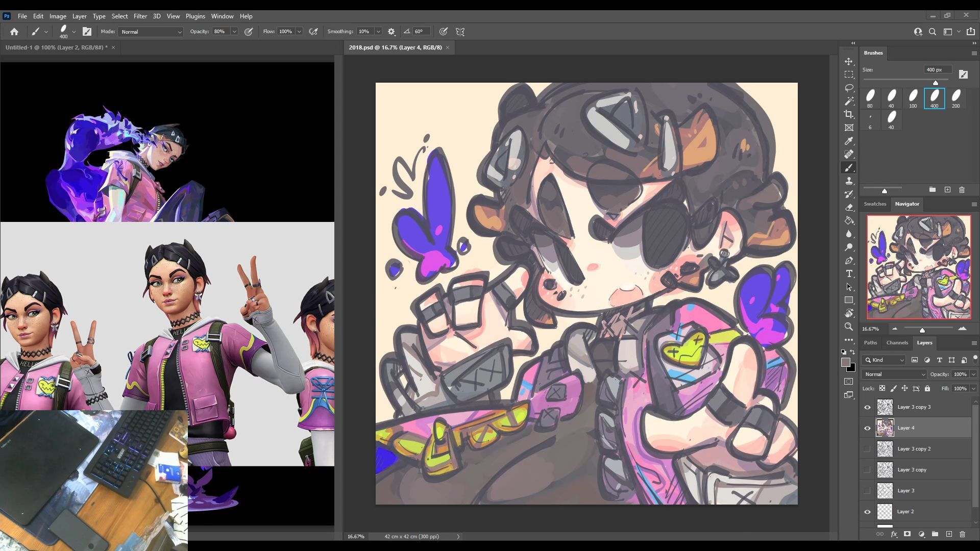
Task: Hide Layer 3 copy 3 visibility eye
Action: (x=867, y=407)
